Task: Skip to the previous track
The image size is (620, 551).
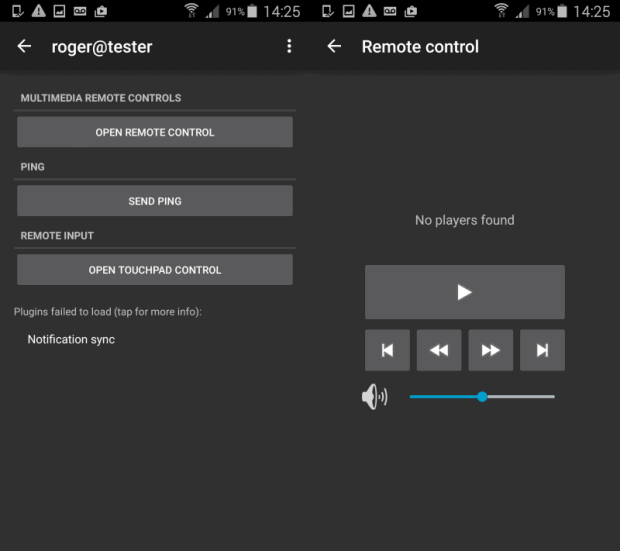Action: pos(387,350)
